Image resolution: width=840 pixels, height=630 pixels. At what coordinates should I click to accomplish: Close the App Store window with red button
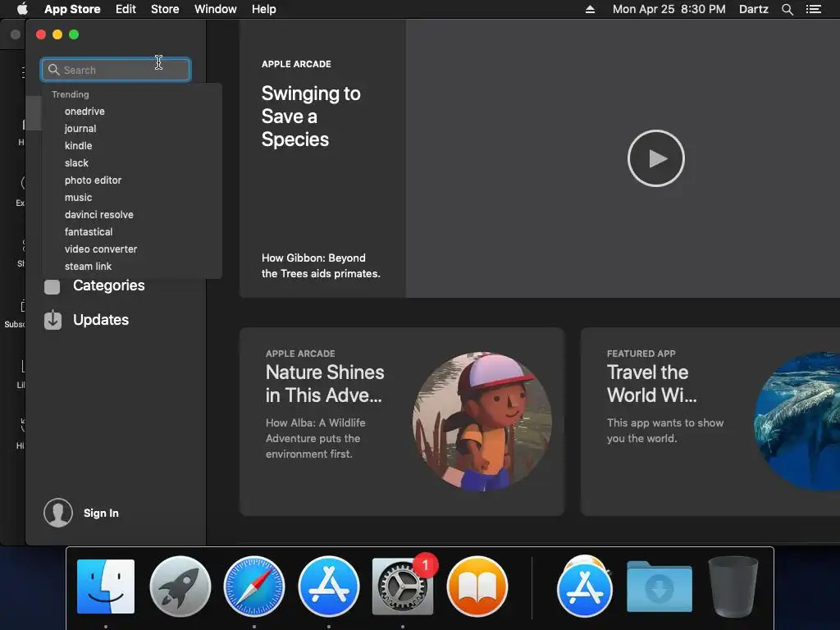(41, 34)
